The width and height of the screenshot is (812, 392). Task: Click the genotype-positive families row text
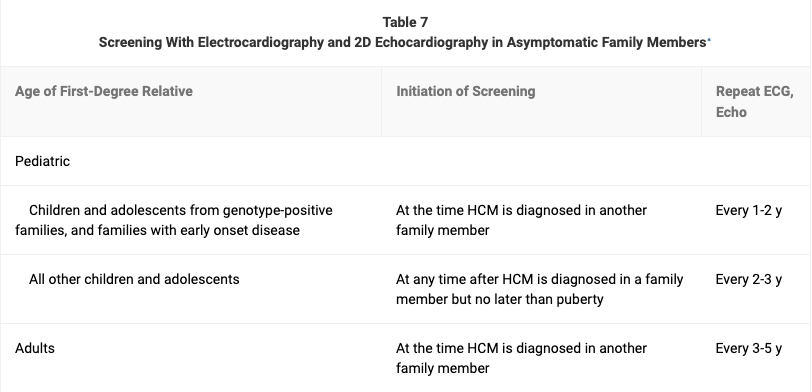point(174,220)
